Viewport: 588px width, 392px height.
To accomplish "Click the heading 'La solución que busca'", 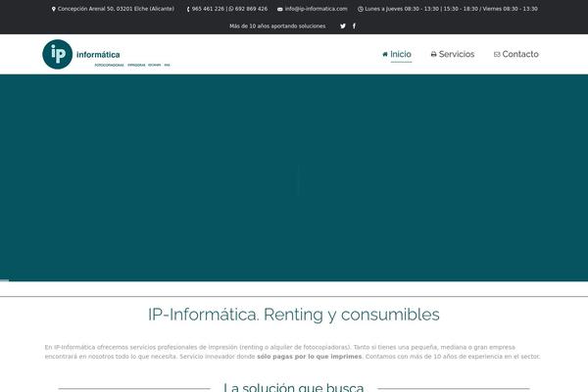I will [x=294, y=387].
